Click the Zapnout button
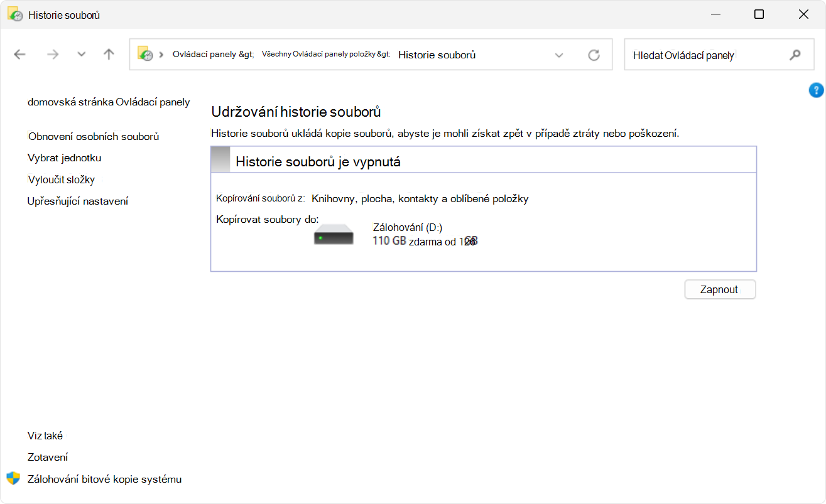The image size is (826, 504). [720, 289]
